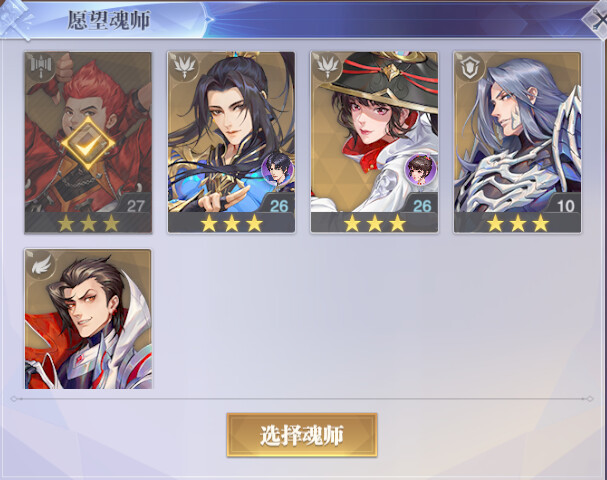Click the lotus class icon on black-hat card
Image resolution: width=607 pixels, height=480 pixels.
327,67
